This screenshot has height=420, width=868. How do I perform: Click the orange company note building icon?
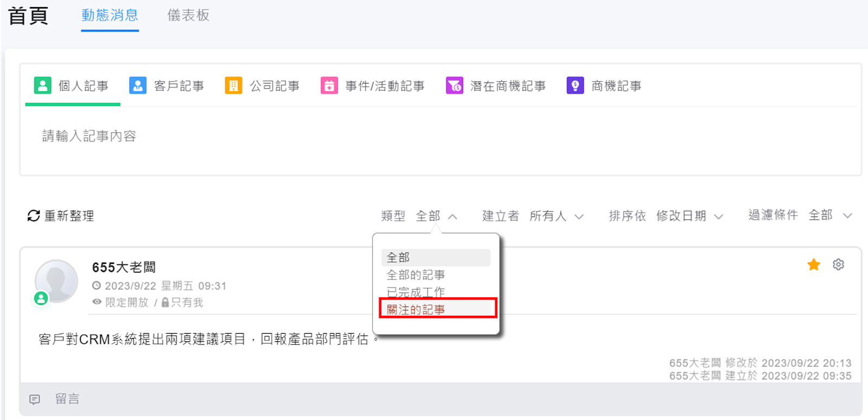click(233, 86)
